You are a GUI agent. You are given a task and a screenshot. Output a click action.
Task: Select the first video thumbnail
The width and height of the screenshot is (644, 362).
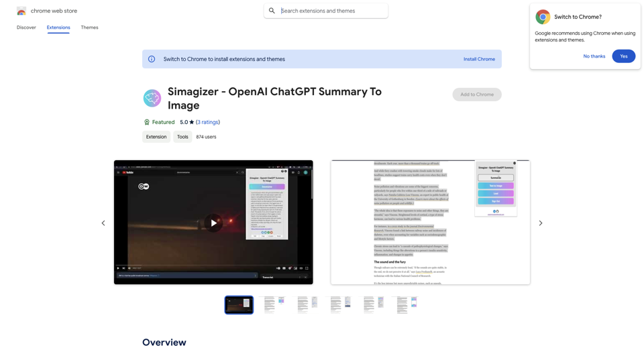[x=239, y=305]
